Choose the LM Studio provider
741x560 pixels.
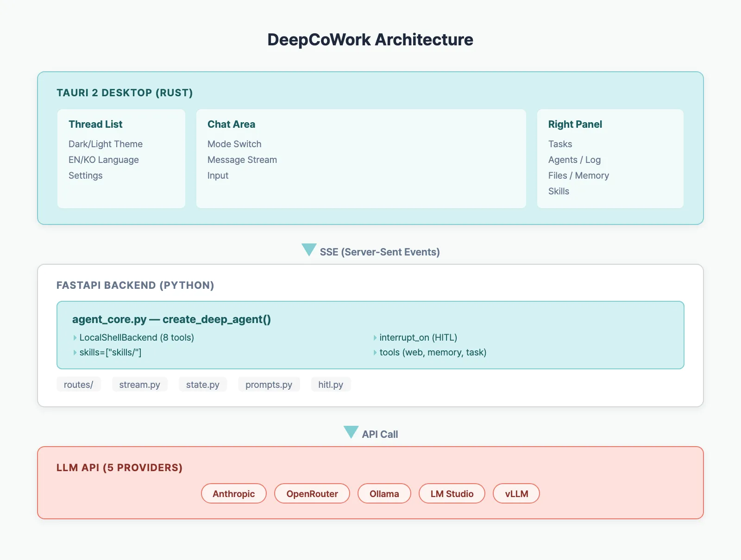point(452,493)
